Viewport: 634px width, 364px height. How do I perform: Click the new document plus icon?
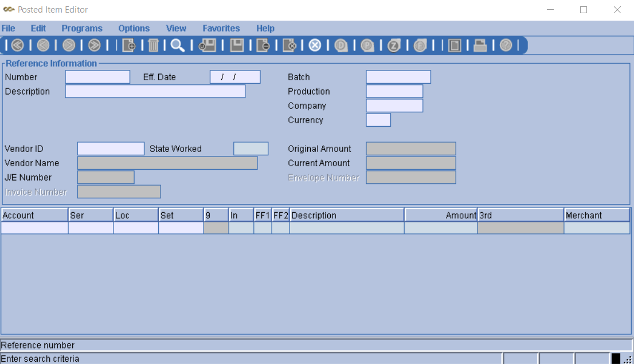(128, 45)
